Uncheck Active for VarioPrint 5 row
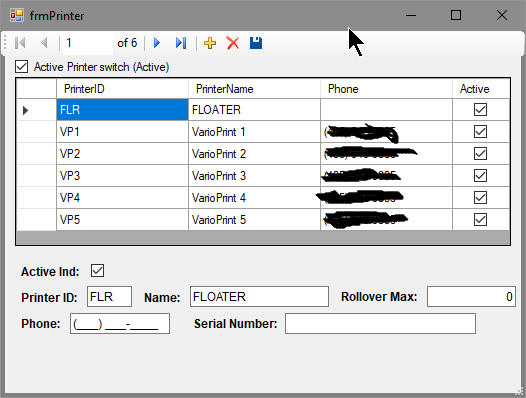Viewport: 526px width, 398px height. [x=480, y=220]
